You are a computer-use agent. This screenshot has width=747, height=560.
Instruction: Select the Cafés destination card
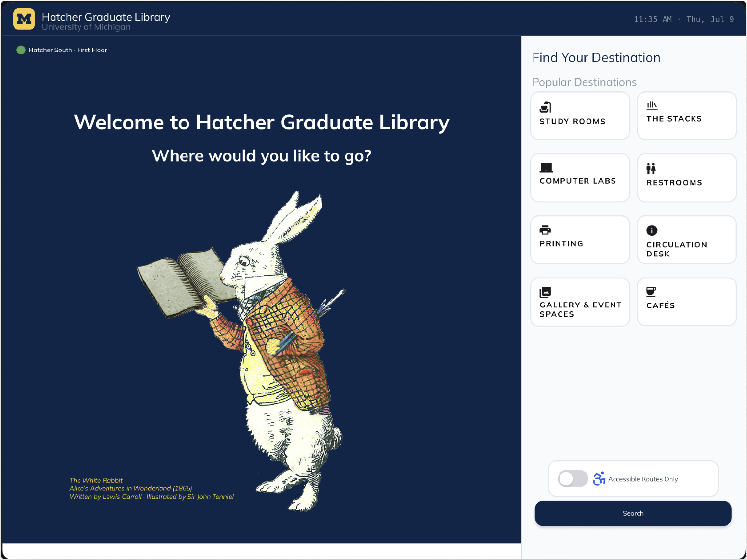(x=687, y=302)
